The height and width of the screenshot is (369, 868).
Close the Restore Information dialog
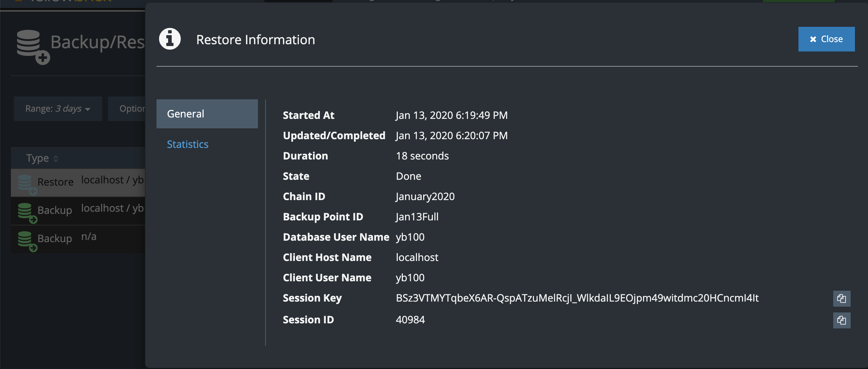[x=826, y=39]
